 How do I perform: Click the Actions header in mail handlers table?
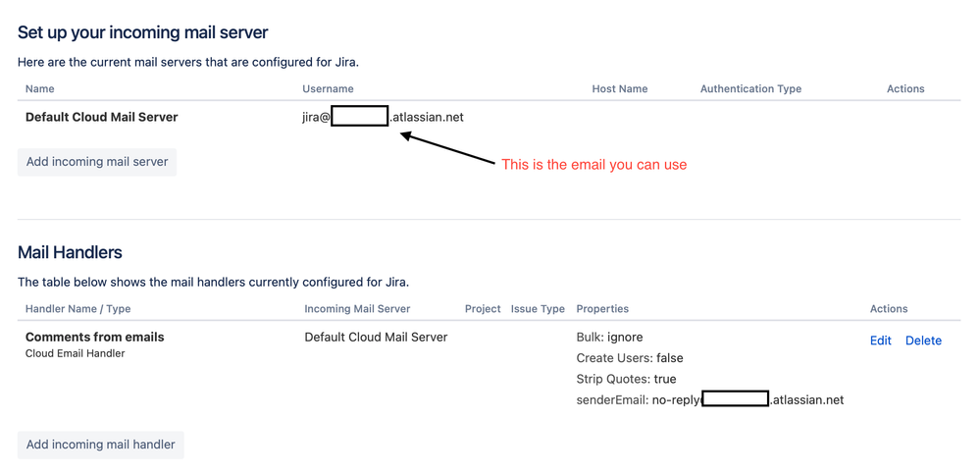point(889,309)
